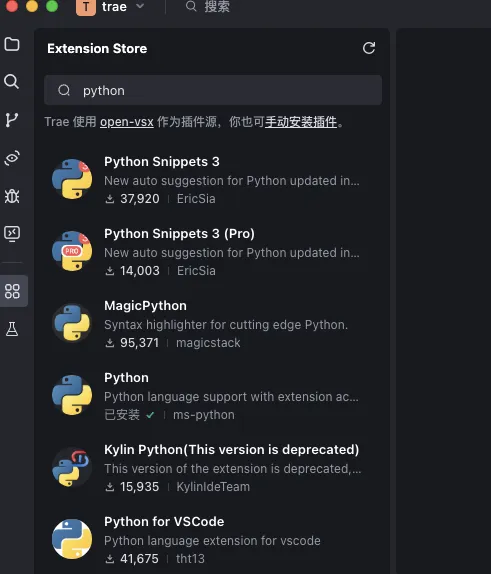491x574 pixels.
Task: Click the 14,003 download count
Action: click(140, 271)
